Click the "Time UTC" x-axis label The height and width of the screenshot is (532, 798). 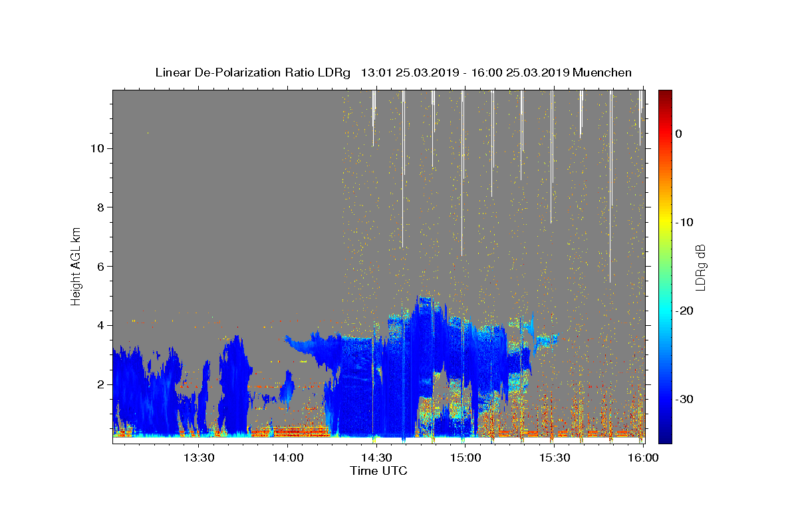(378, 471)
